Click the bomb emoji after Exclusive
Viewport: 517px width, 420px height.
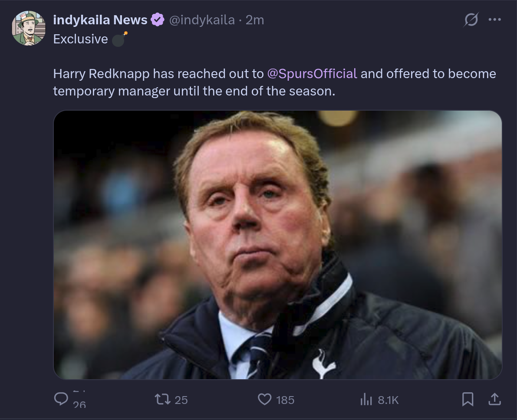click(119, 39)
